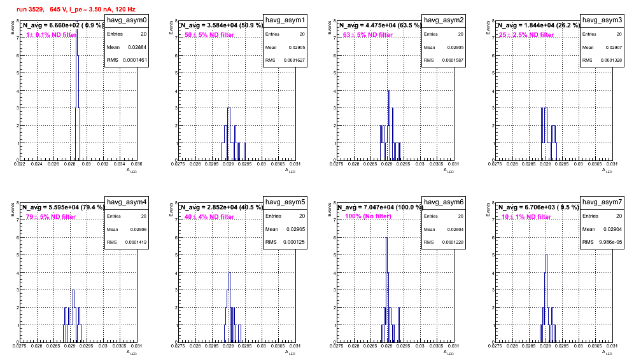Click the N_avg = 2.852e+04 label

click(222, 207)
